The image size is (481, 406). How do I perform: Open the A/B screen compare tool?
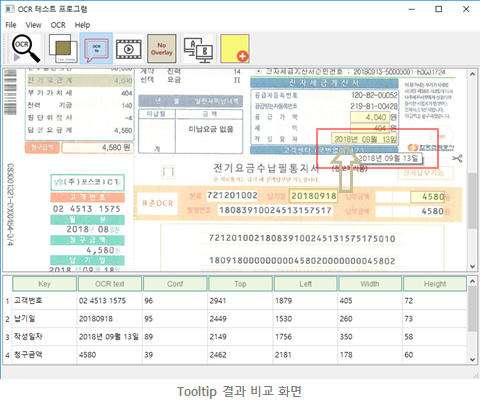[198, 50]
